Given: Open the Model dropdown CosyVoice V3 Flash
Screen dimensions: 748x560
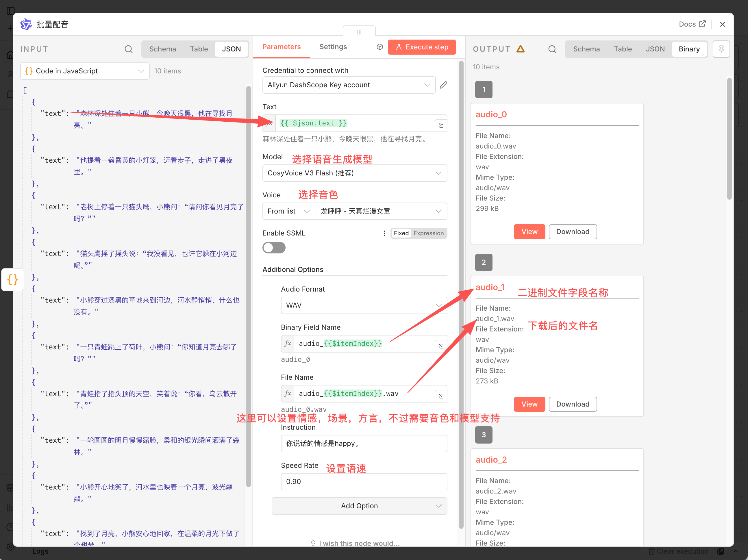Looking at the screenshot, I should coord(354,173).
